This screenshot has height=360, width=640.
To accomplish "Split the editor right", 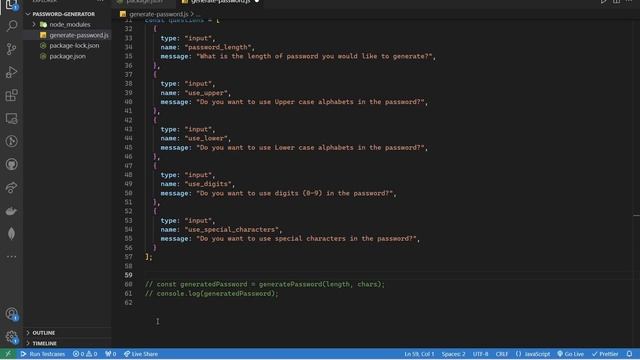I will (616, 2).
